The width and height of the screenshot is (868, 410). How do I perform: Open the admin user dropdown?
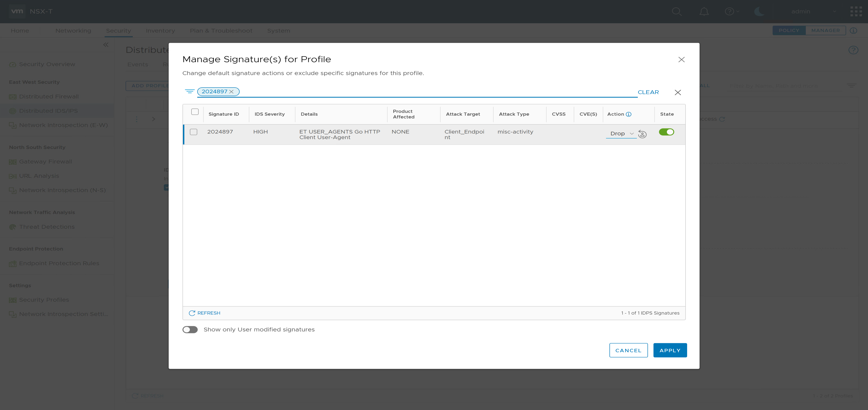pyautogui.click(x=813, y=12)
